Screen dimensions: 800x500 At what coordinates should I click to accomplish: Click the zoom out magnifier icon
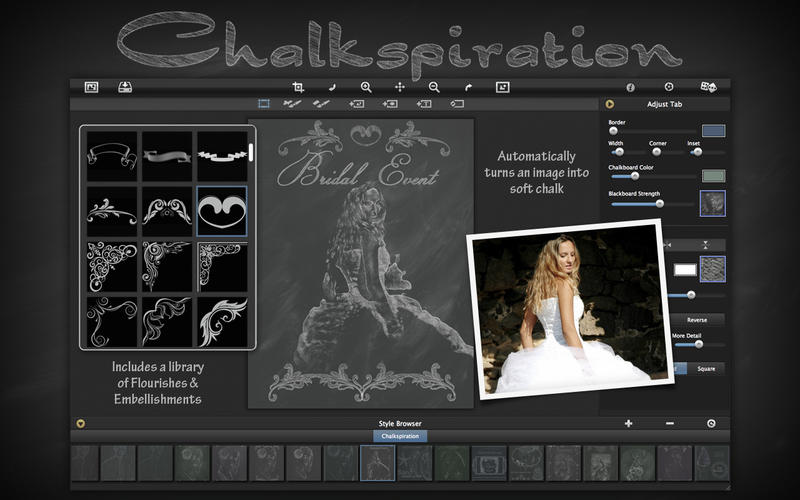click(x=434, y=87)
